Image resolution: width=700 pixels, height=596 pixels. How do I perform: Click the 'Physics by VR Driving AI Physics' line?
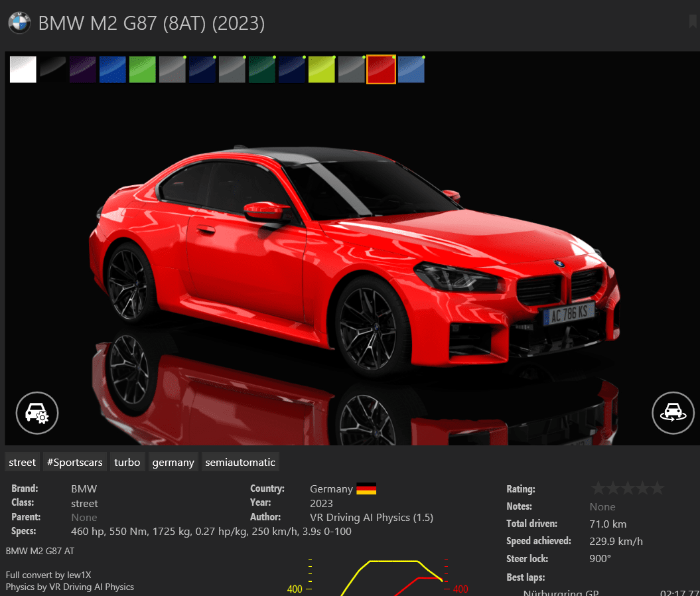(x=70, y=587)
